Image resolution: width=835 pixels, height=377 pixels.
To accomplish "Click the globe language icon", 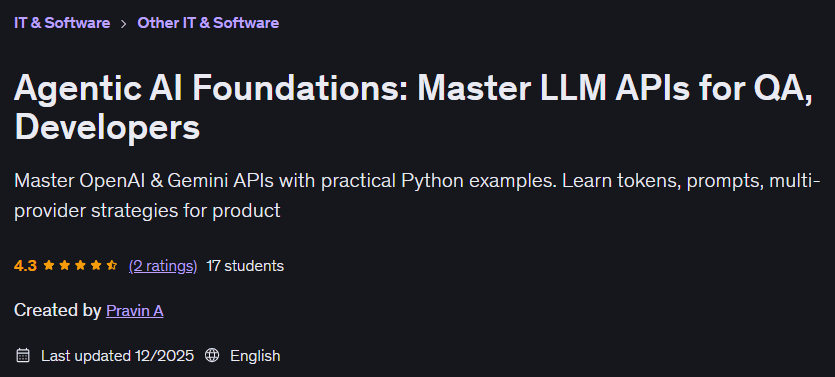I will point(212,355).
